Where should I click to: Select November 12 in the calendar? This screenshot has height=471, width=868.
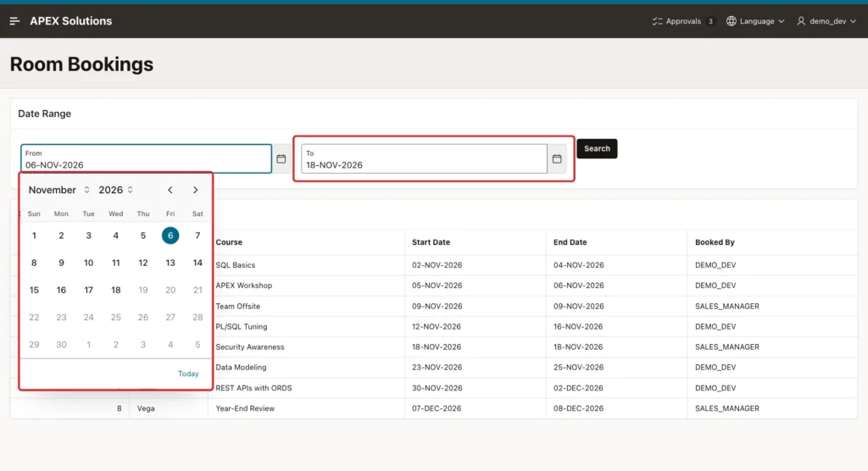(x=142, y=263)
